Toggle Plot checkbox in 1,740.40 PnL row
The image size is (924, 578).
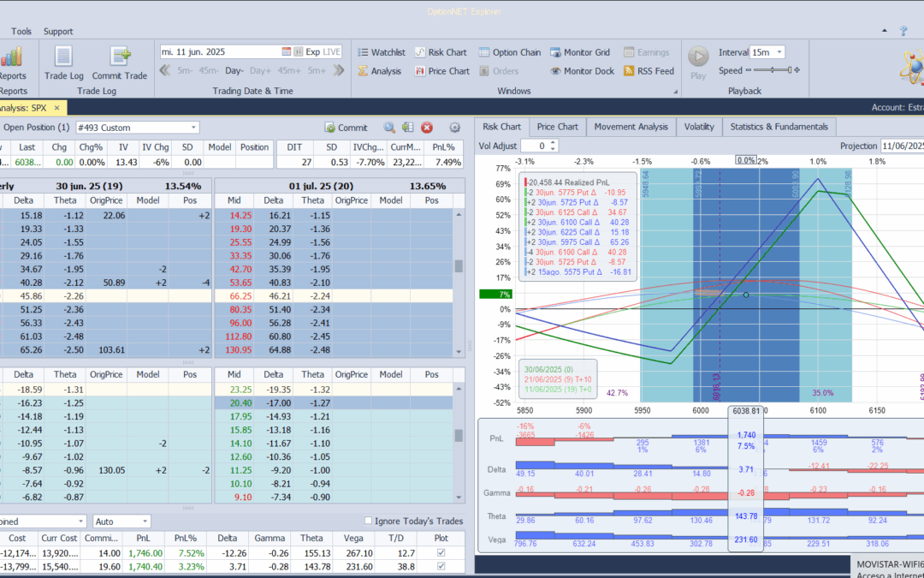point(441,567)
